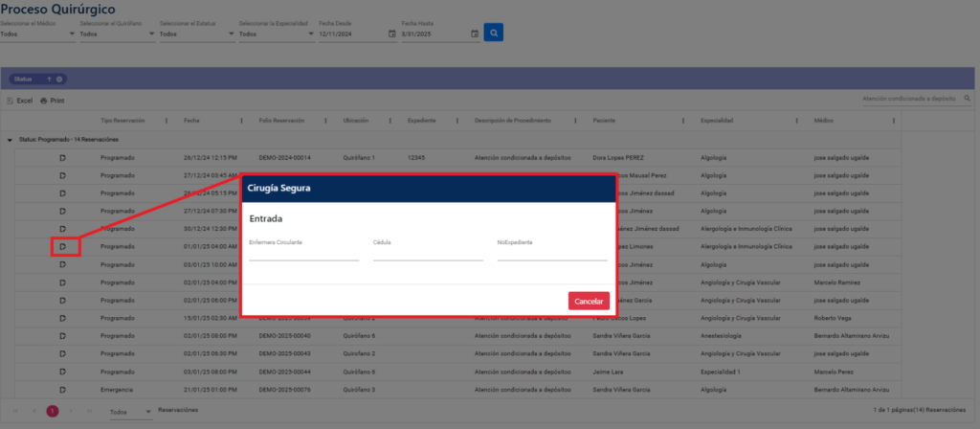This screenshot has height=429, width=980.
Task: Open Tipo Reservación column menu dots
Action: (x=167, y=121)
